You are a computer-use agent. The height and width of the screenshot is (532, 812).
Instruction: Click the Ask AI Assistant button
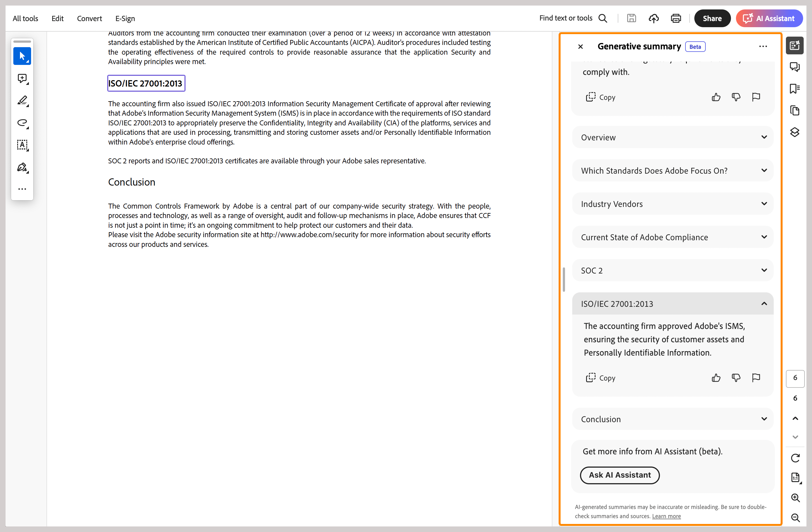pos(620,475)
